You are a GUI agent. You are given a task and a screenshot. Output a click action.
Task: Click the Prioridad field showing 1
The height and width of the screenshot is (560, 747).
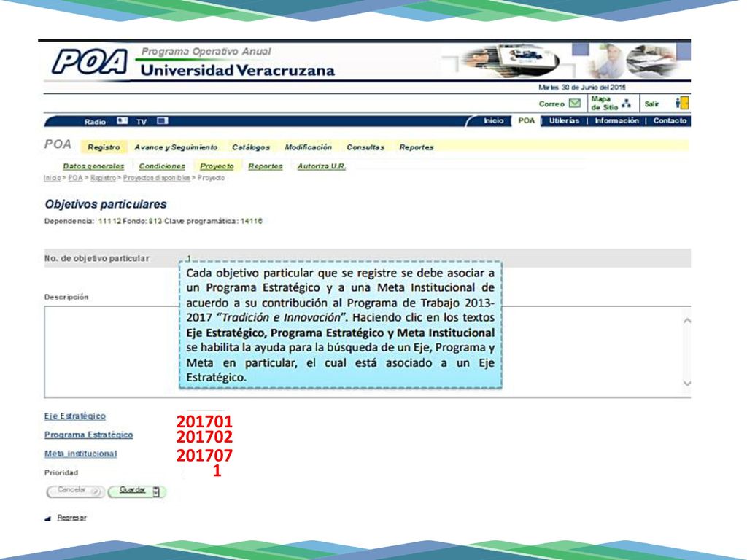tap(217, 471)
